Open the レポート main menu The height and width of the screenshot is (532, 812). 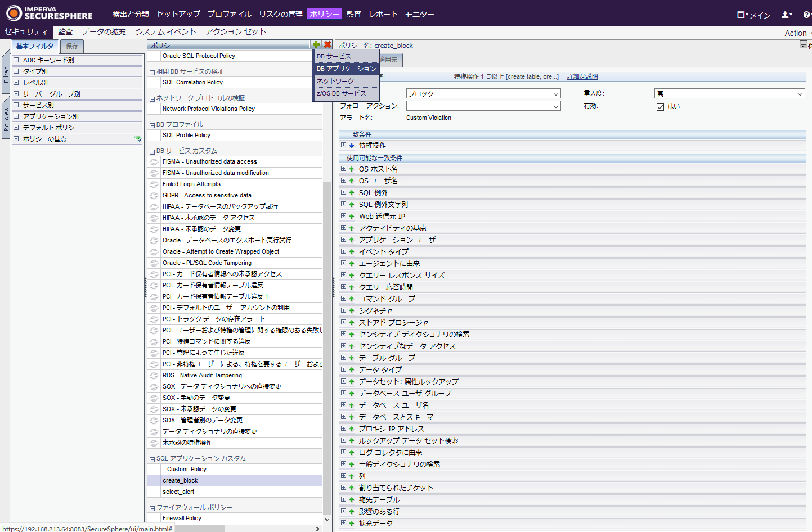[383, 14]
